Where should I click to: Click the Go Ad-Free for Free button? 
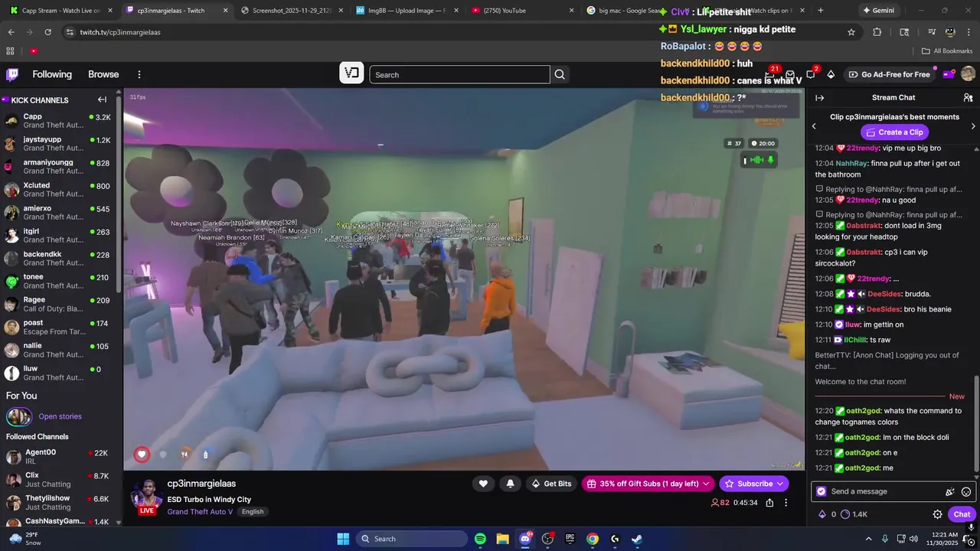888,74
